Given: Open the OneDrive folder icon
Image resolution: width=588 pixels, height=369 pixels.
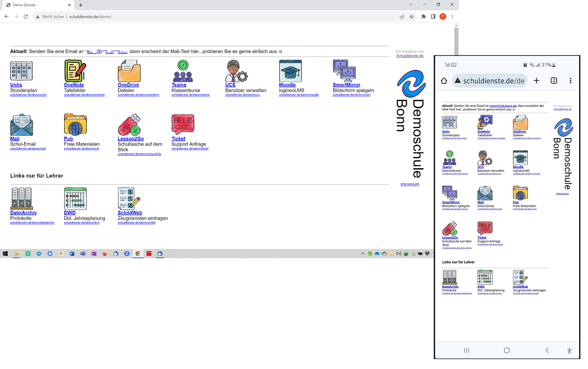Looking at the screenshot, I should click(129, 71).
